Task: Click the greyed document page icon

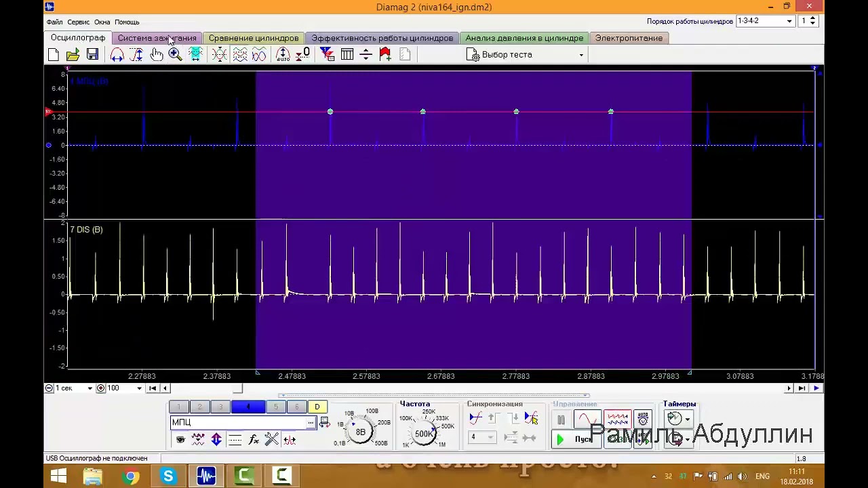Action: [x=405, y=55]
